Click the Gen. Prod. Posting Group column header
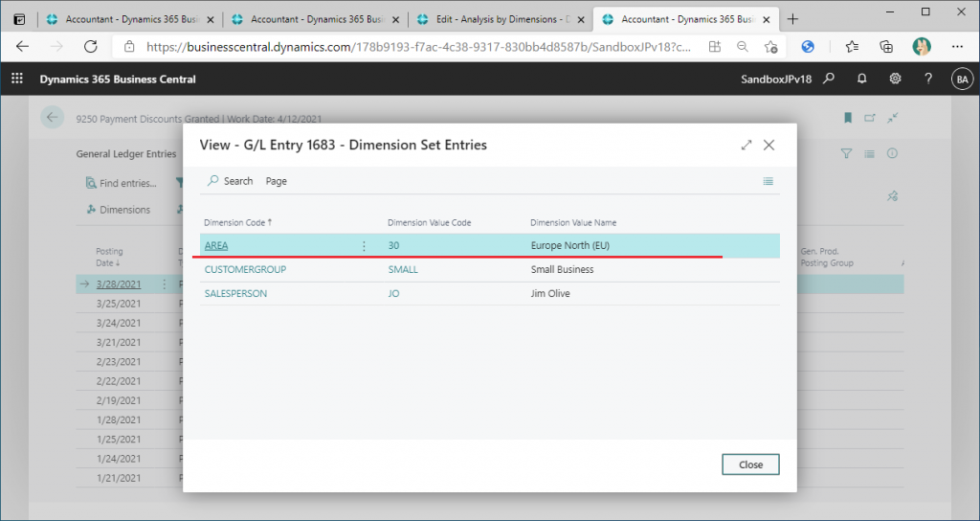Viewport: 980px width, 521px height. pos(826,257)
